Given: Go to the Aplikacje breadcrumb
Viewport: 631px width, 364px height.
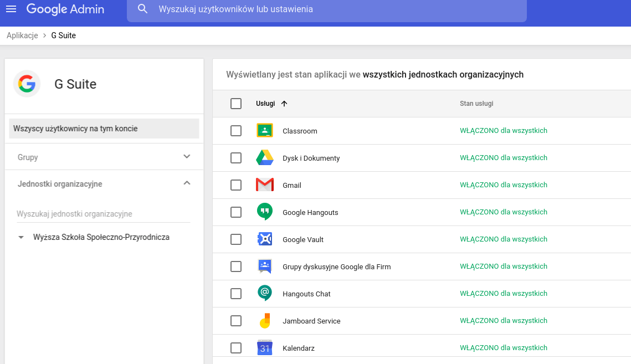Looking at the screenshot, I should 22,35.
